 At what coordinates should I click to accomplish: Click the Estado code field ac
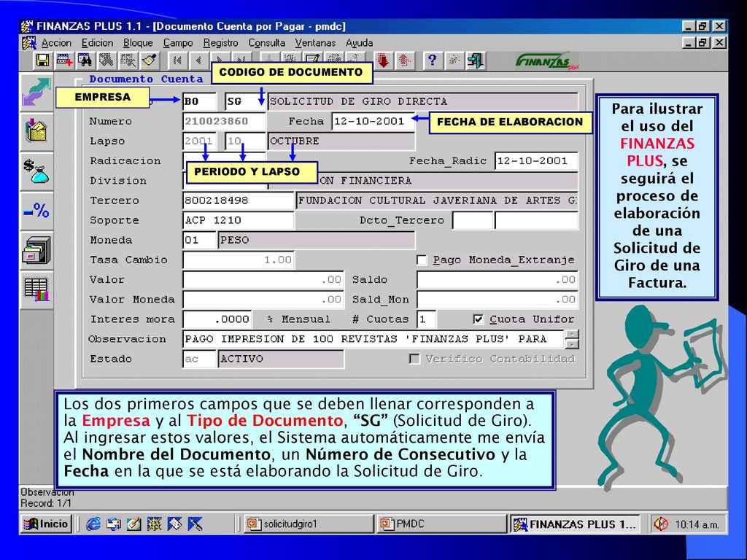[x=200, y=359]
